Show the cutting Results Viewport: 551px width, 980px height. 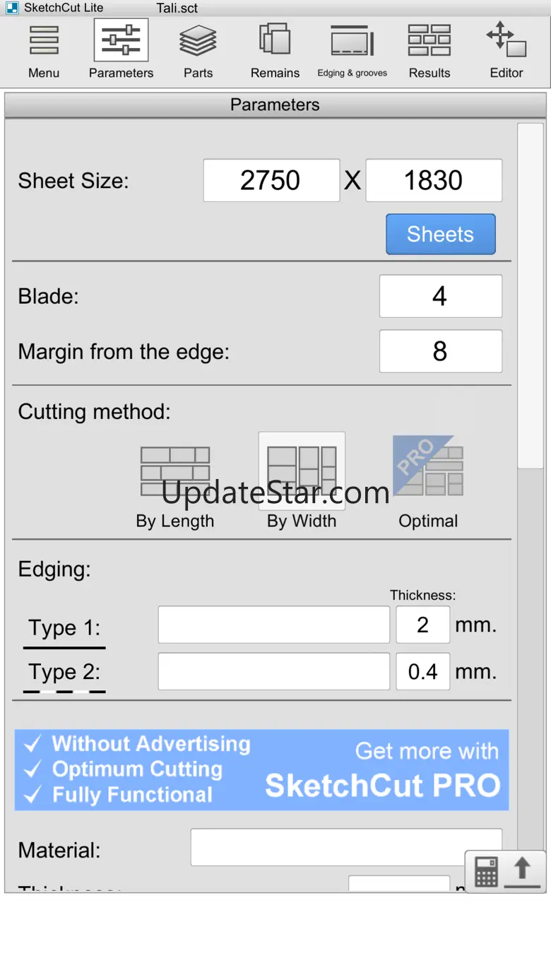click(x=429, y=41)
